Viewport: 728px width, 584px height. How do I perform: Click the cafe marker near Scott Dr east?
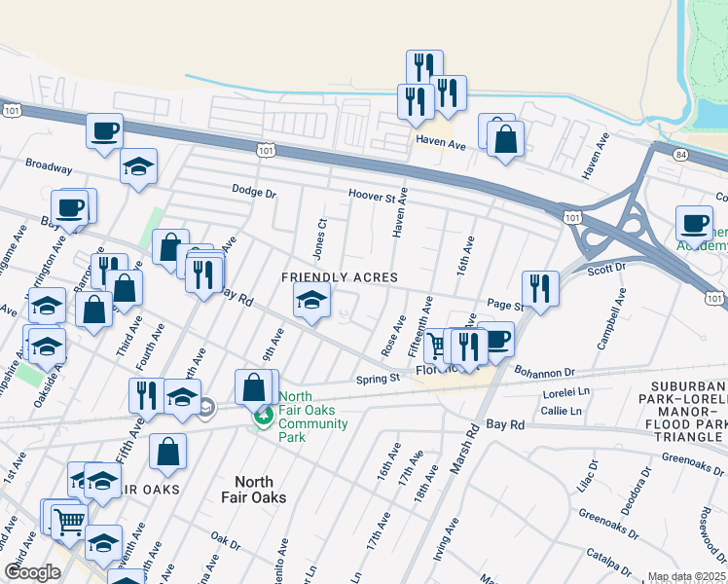(x=694, y=224)
